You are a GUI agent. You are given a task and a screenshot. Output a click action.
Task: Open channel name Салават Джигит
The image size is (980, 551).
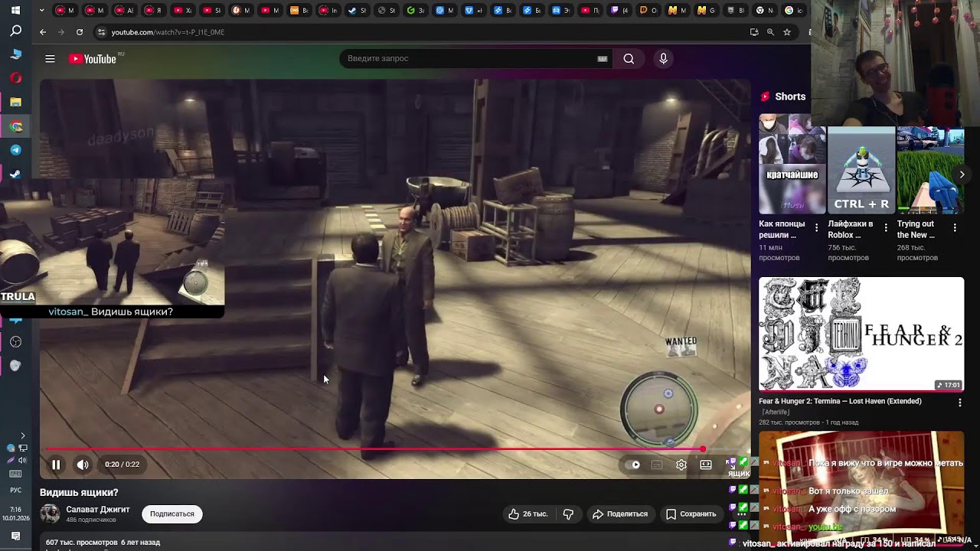[98, 510]
